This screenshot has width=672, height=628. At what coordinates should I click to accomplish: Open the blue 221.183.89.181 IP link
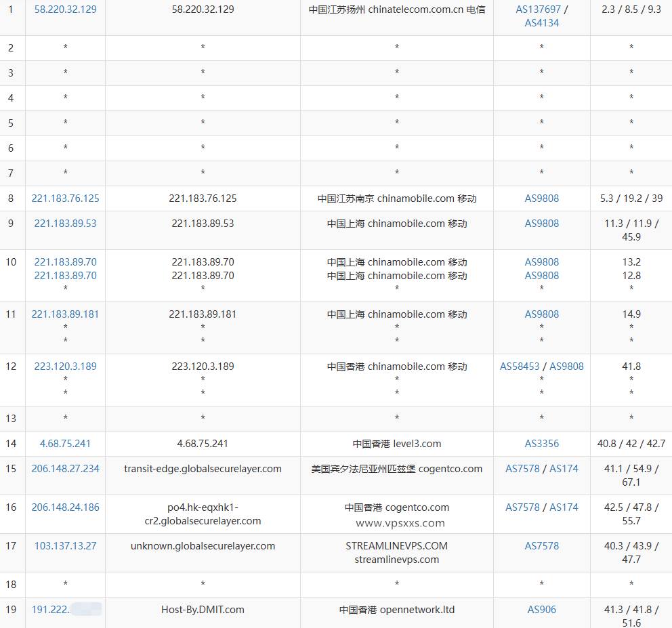(65, 314)
